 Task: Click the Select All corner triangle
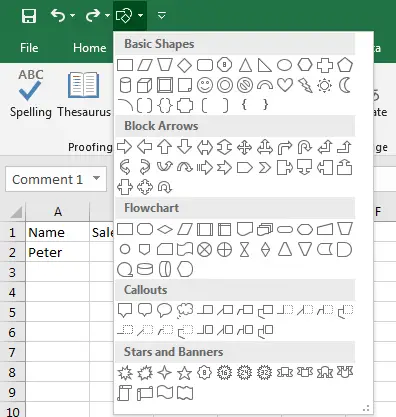click(16, 212)
